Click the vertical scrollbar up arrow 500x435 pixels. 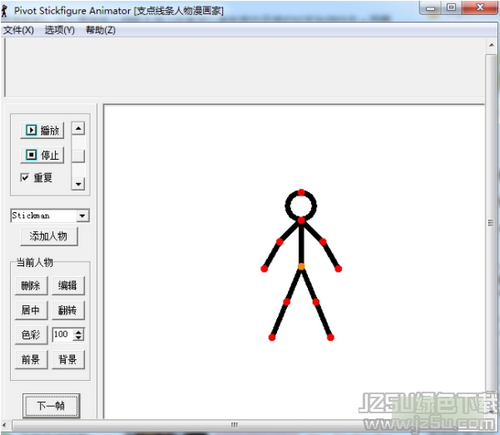491,45
